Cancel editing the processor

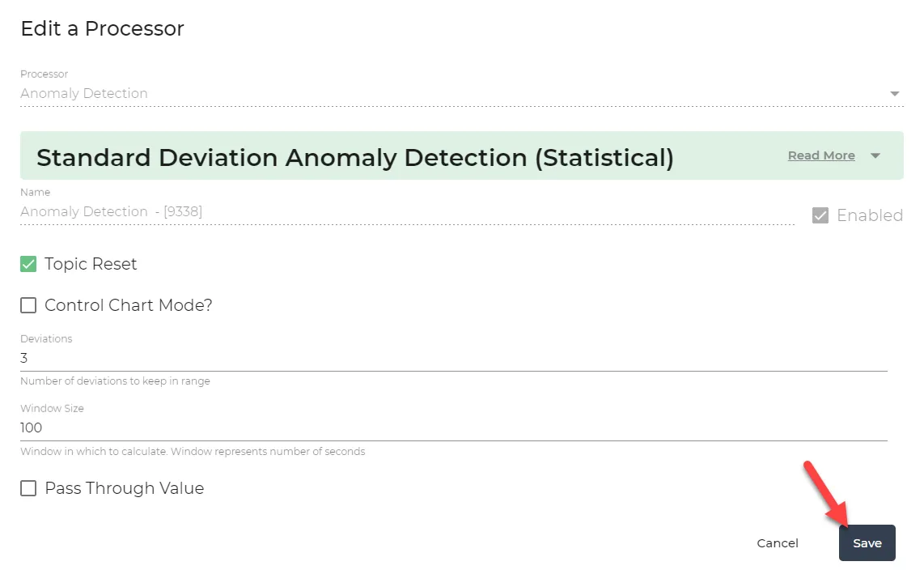[x=778, y=543]
